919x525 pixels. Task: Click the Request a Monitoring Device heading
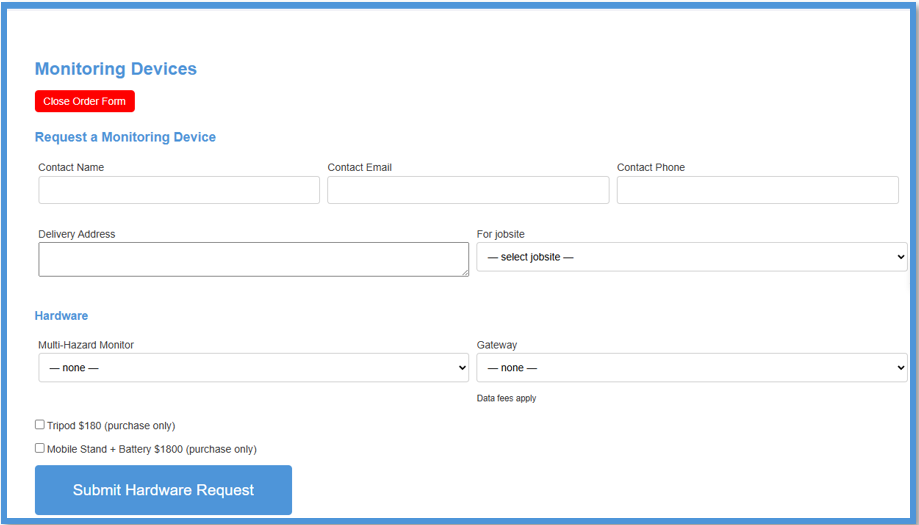pos(125,137)
